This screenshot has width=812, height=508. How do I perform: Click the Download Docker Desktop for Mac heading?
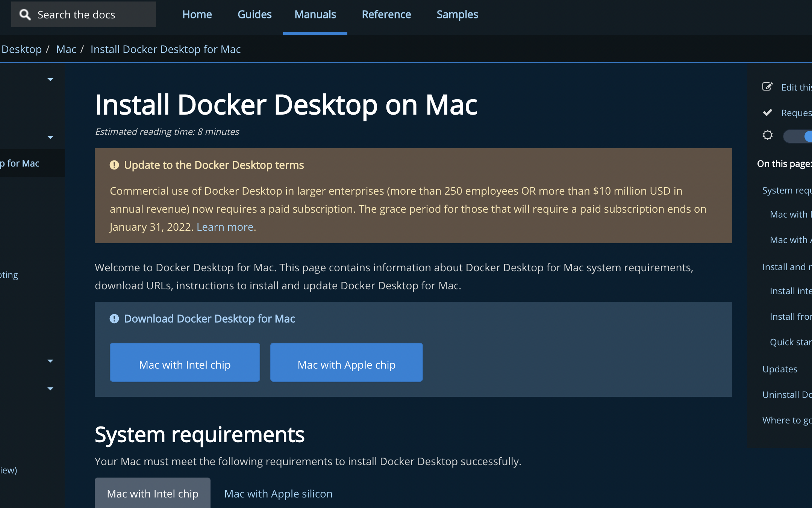(x=209, y=319)
